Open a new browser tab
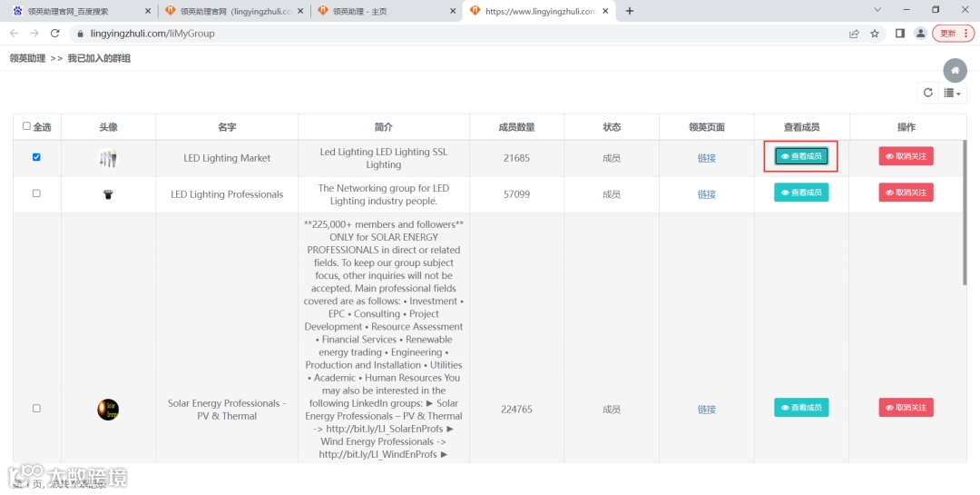This screenshot has width=980, height=495. [630, 11]
